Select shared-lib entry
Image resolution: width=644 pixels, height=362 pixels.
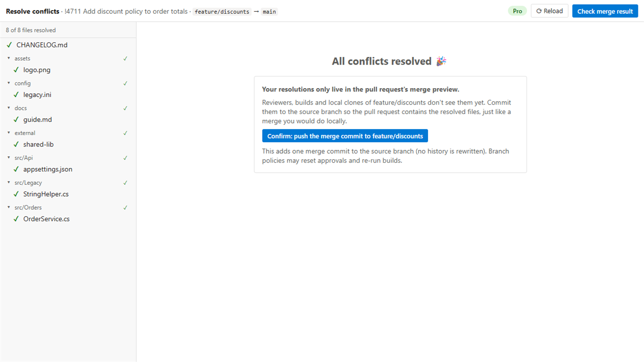click(x=39, y=144)
